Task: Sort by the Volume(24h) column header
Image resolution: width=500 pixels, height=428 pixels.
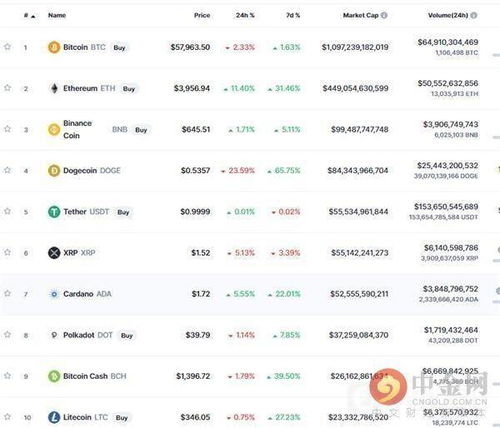Action: click(448, 15)
